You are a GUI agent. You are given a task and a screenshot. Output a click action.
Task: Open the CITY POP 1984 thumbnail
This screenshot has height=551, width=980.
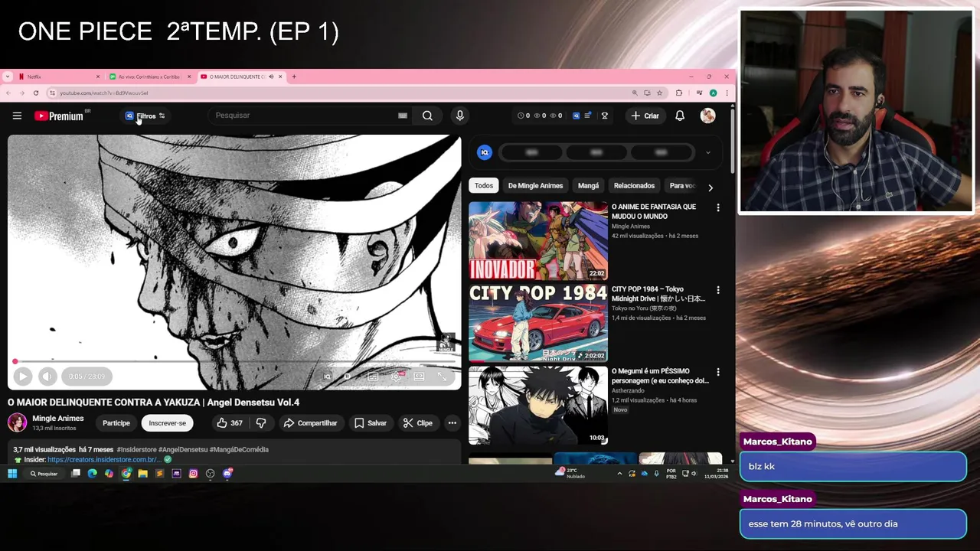(x=538, y=323)
